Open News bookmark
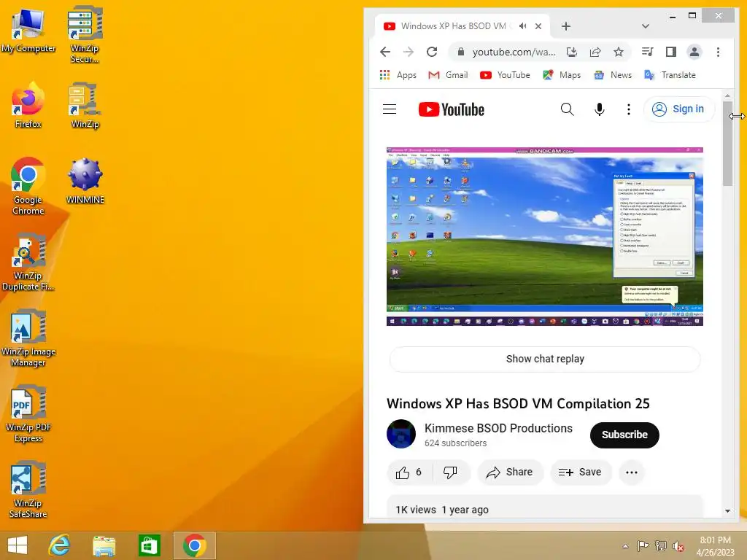This screenshot has height=560, width=747. point(613,75)
